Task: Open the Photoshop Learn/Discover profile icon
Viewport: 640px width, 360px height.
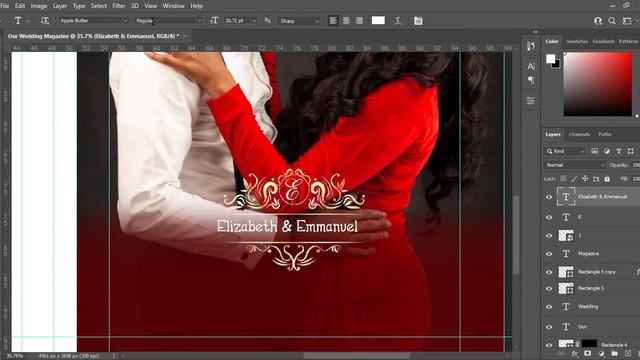Action: [x=598, y=21]
